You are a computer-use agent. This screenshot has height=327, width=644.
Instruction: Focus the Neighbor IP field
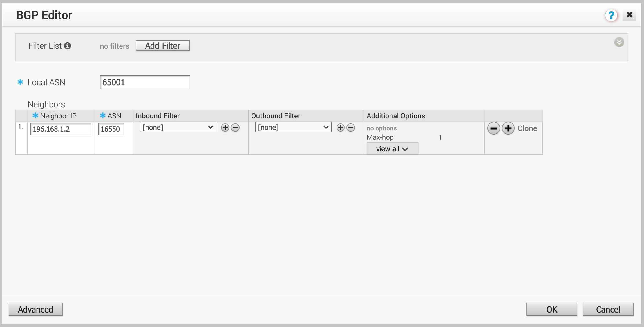pyautogui.click(x=60, y=129)
